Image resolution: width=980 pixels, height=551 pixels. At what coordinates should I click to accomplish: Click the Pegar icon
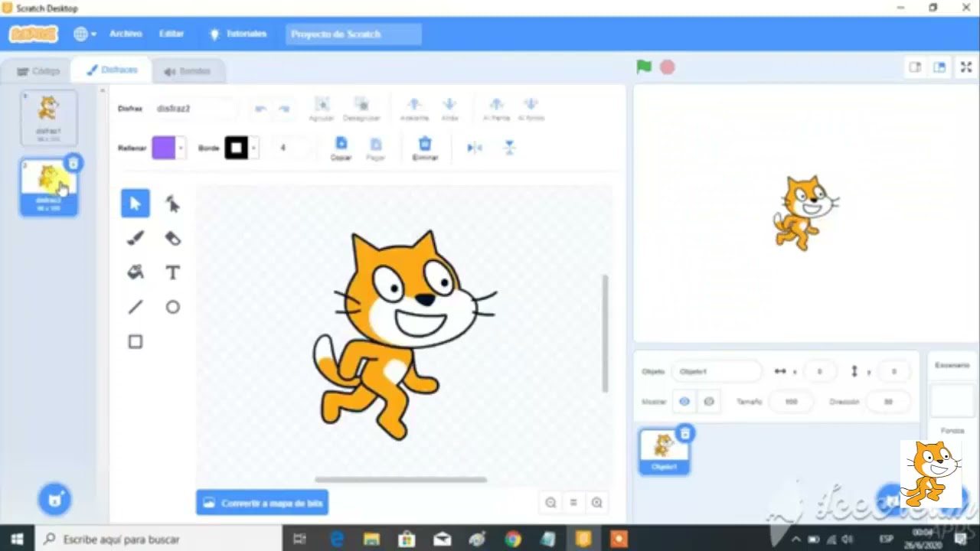pyautogui.click(x=376, y=144)
